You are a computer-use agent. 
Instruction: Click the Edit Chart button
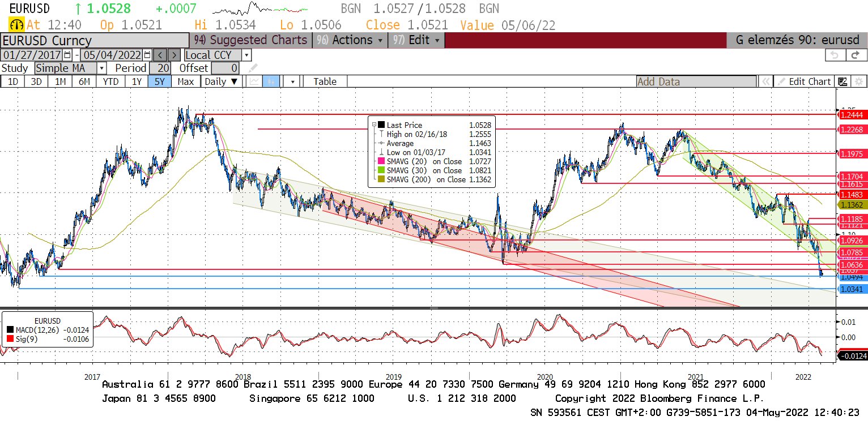[x=804, y=81]
